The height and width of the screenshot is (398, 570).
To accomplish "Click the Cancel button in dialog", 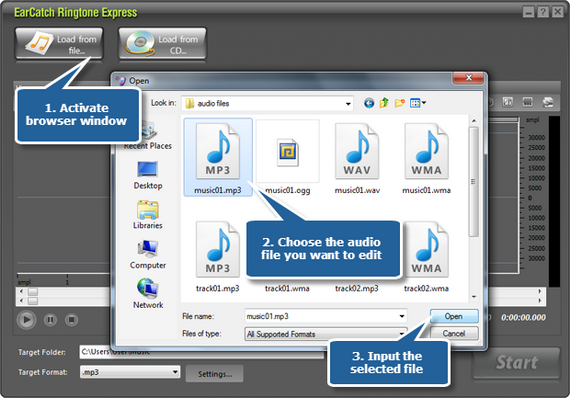I will tap(454, 333).
